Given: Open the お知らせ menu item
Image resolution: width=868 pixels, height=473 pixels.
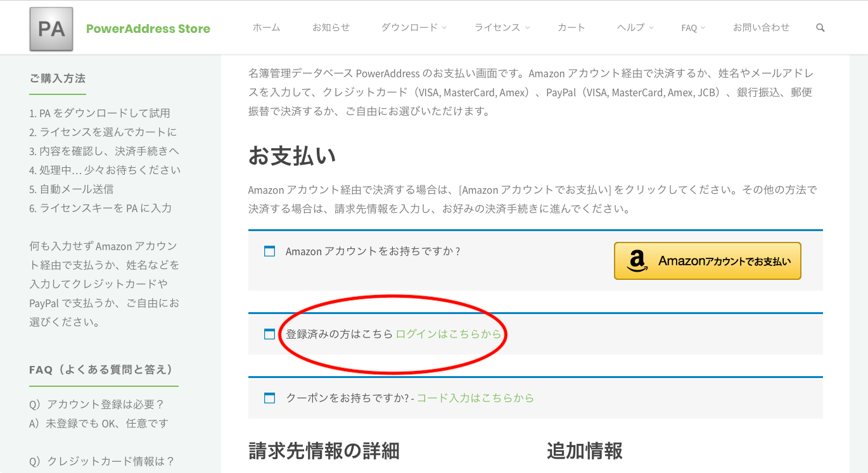Looking at the screenshot, I should pos(331,28).
